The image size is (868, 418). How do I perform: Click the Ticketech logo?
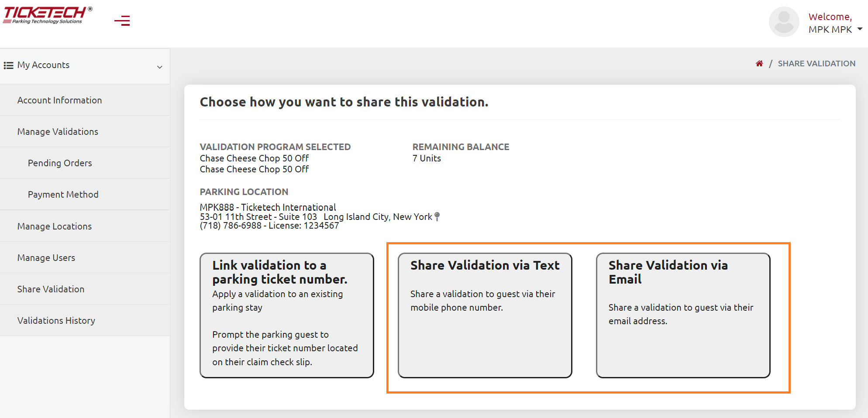tap(48, 15)
